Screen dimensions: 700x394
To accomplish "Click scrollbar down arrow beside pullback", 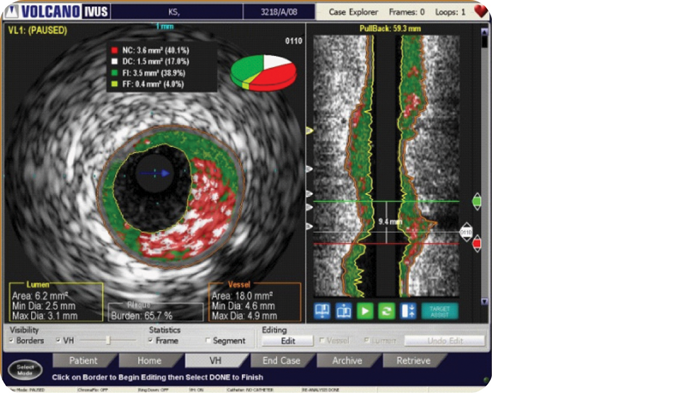I will click(484, 302).
